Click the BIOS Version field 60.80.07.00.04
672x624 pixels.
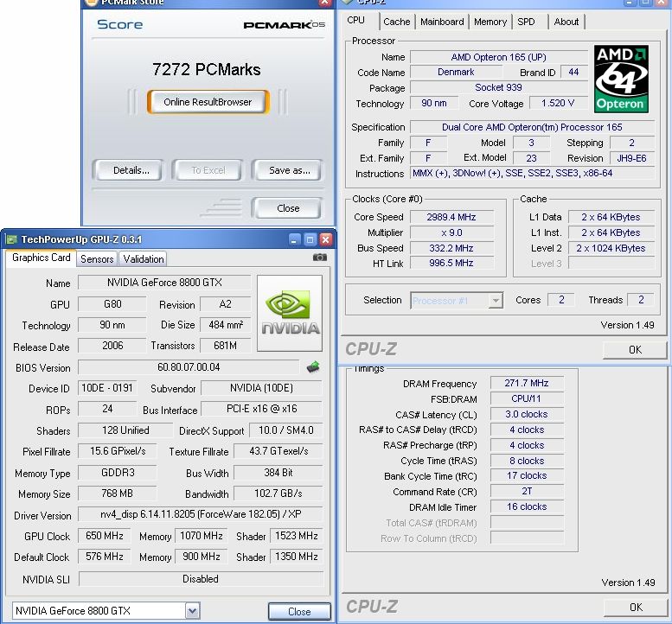[x=189, y=367]
